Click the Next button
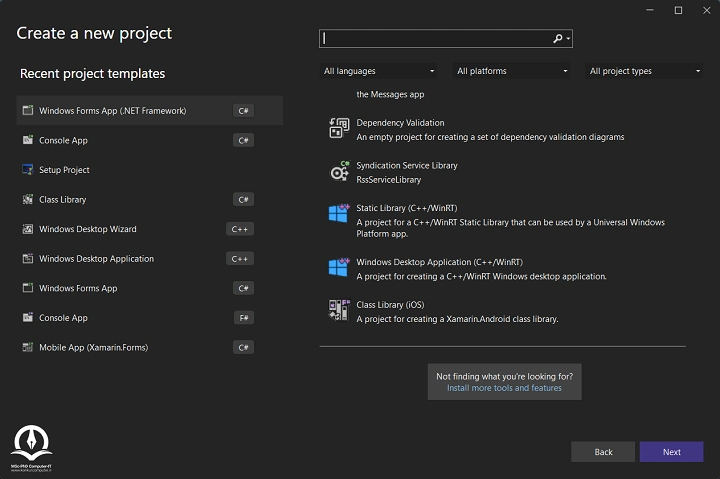The height and width of the screenshot is (479, 720). [671, 452]
